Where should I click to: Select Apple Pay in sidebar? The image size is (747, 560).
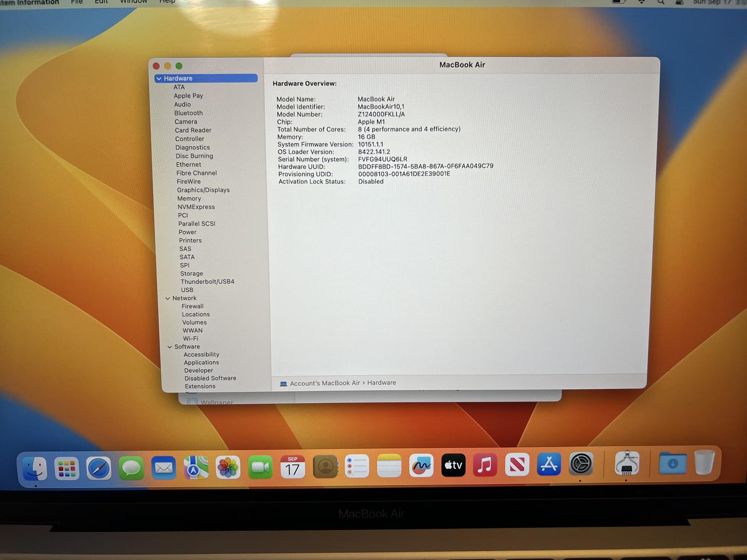188,96
